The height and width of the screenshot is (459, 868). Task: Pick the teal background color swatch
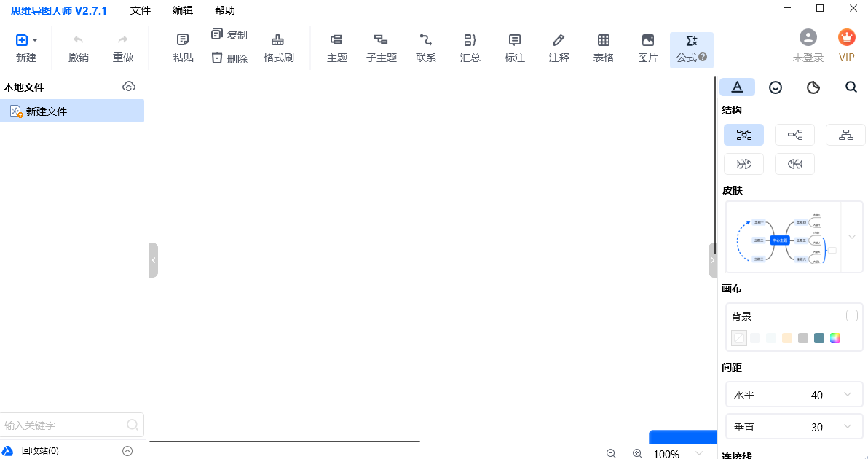point(819,338)
